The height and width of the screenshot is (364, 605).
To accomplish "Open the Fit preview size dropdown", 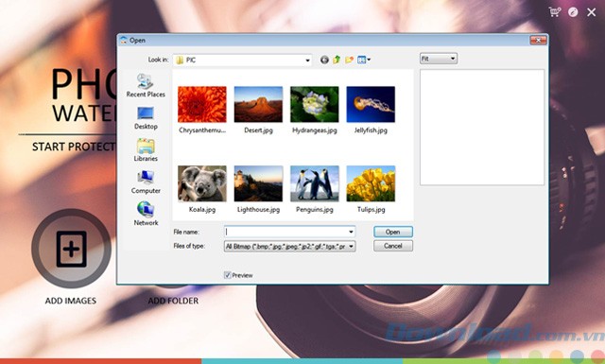I will tap(439, 59).
